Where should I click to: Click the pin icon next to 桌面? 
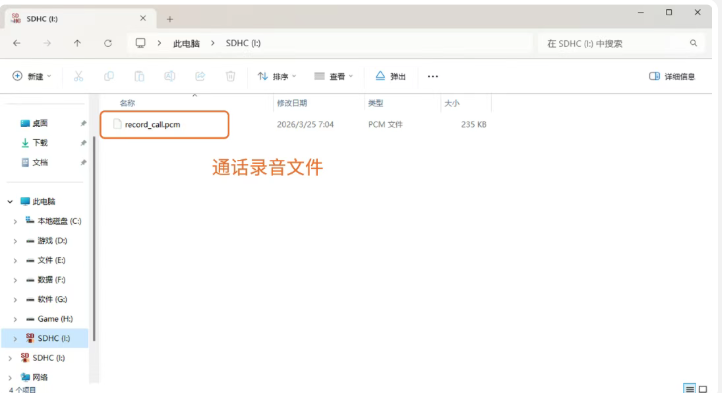(x=83, y=123)
